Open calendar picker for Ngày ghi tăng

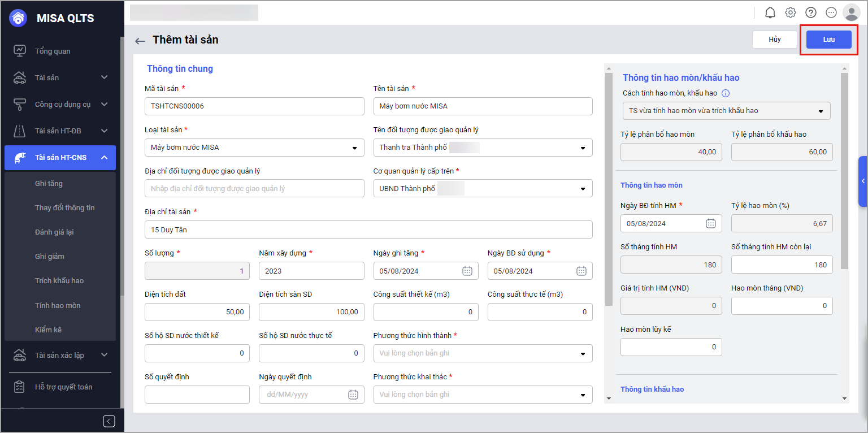[467, 271]
